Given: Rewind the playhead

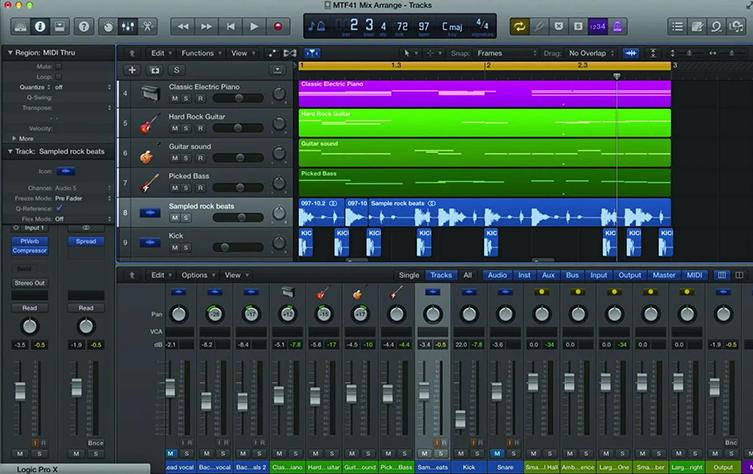Looking at the screenshot, I should (x=182, y=26).
